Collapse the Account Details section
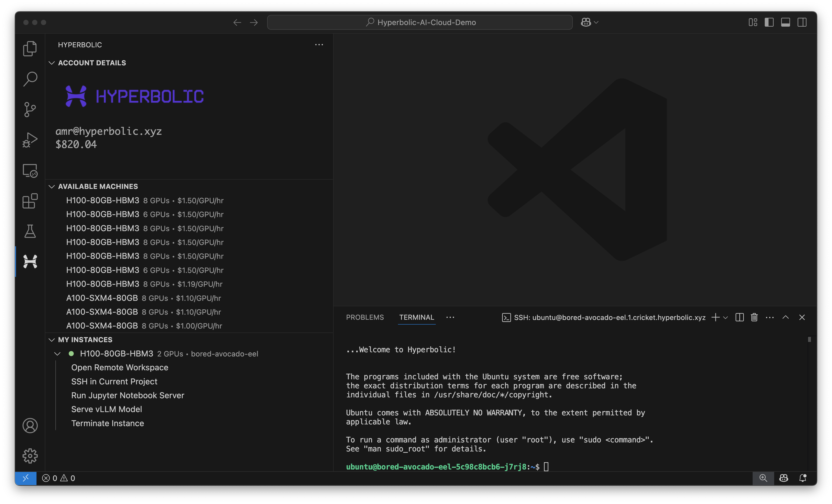This screenshot has width=832, height=504. (52, 63)
